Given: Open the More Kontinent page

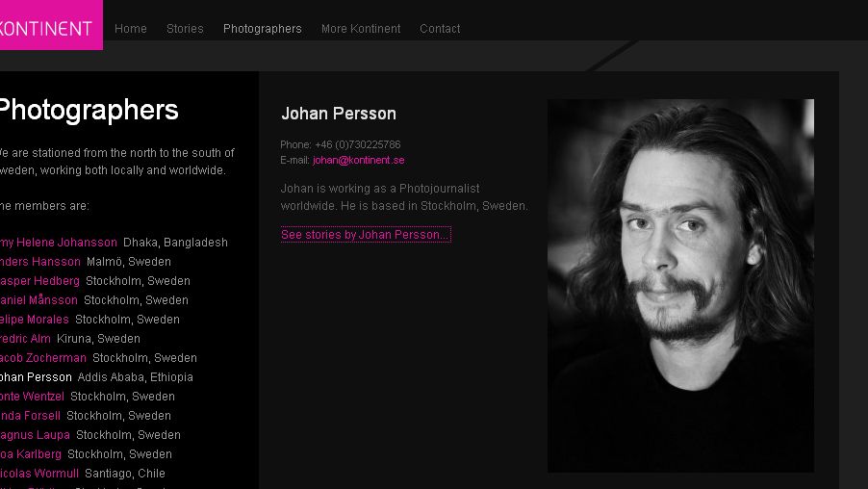Looking at the screenshot, I should [361, 29].
